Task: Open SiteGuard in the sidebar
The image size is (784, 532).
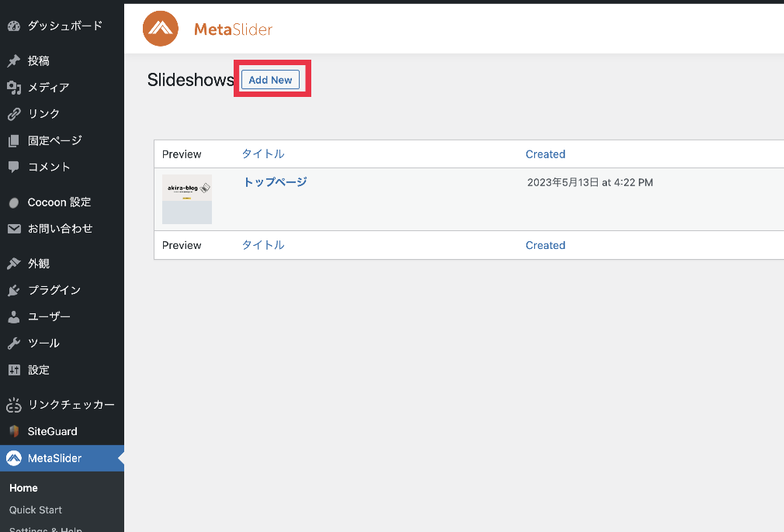Action: pos(53,431)
